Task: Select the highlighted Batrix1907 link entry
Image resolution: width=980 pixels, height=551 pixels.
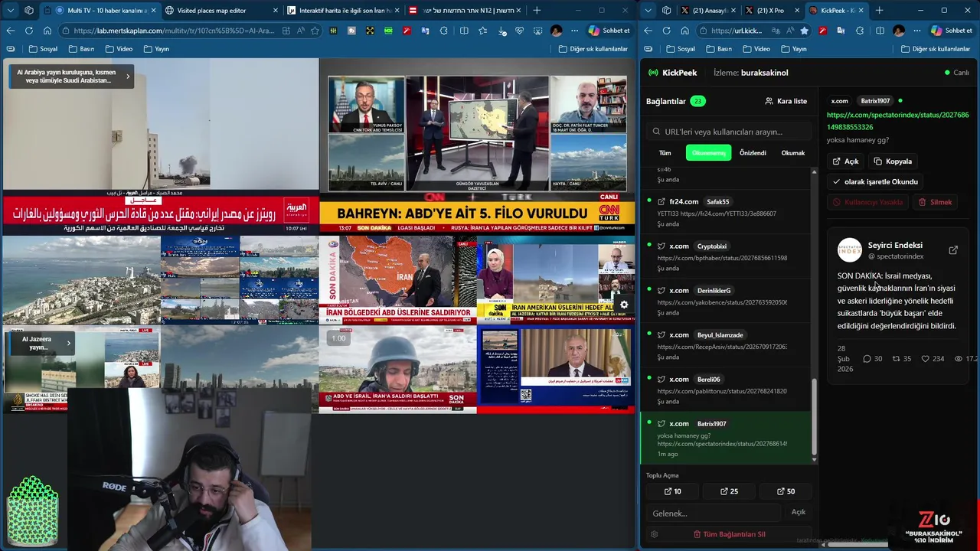Action: pyautogui.click(x=725, y=438)
